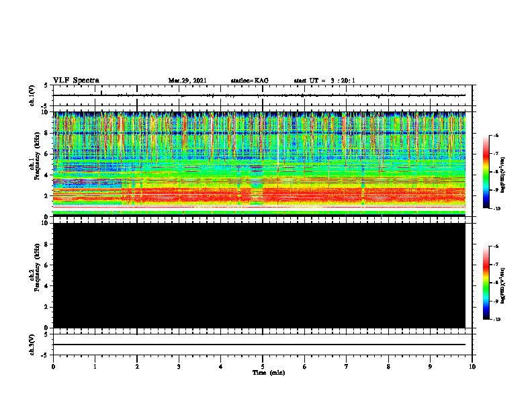Click the red 2 kHz band in ch.1 spectrogram
Screen dimensions: 532x411
(259, 195)
